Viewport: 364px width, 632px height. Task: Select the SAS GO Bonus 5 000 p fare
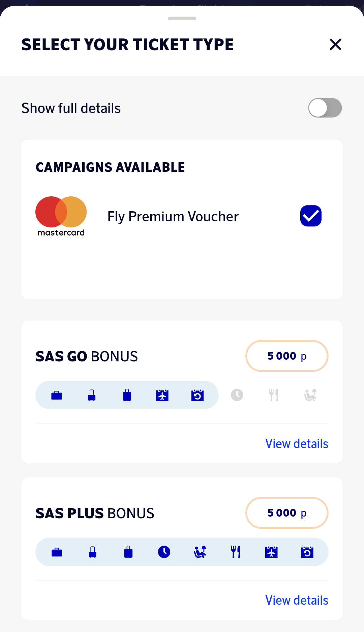pos(287,356)
